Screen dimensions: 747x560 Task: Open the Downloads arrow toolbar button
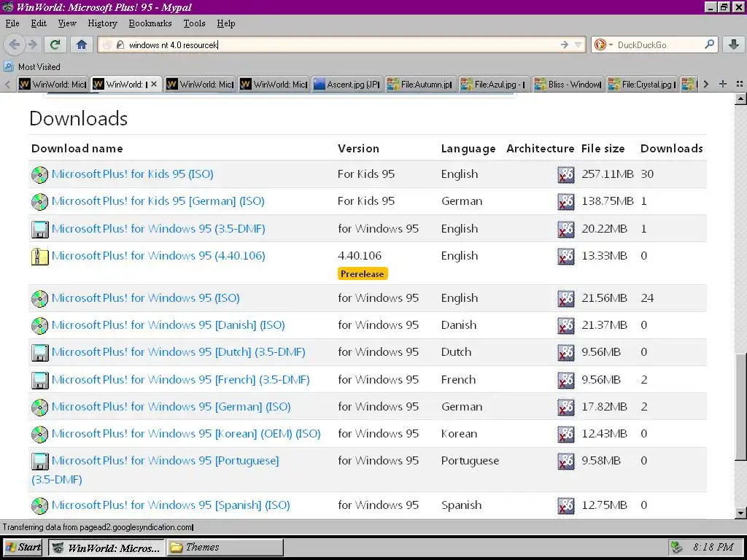(734, 44)
